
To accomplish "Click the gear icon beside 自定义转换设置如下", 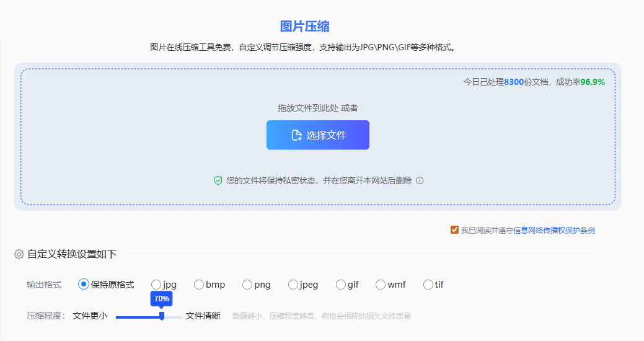I will point(19,254).
